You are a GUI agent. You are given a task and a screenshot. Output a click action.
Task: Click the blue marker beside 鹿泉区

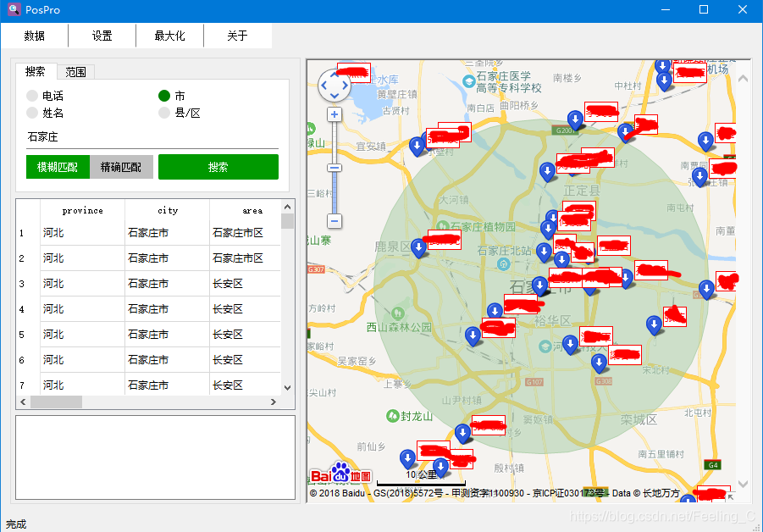pyautogui.click(x=418, y=247)
